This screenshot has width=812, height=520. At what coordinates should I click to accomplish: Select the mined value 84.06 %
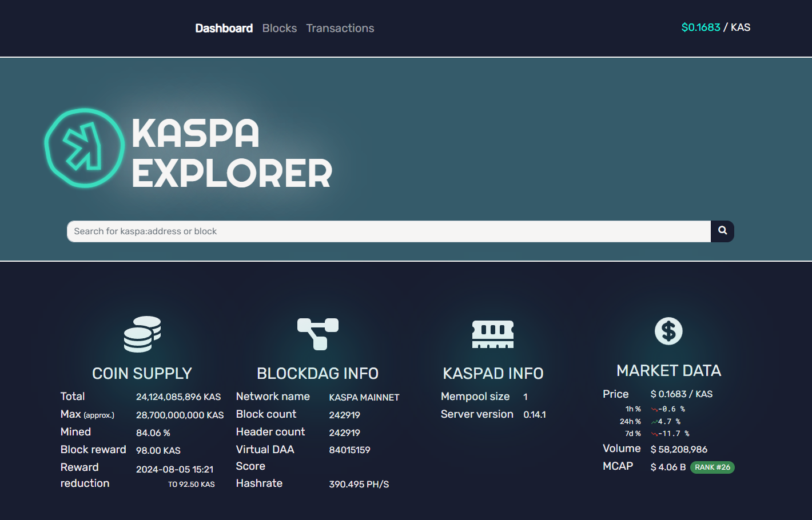153,433
